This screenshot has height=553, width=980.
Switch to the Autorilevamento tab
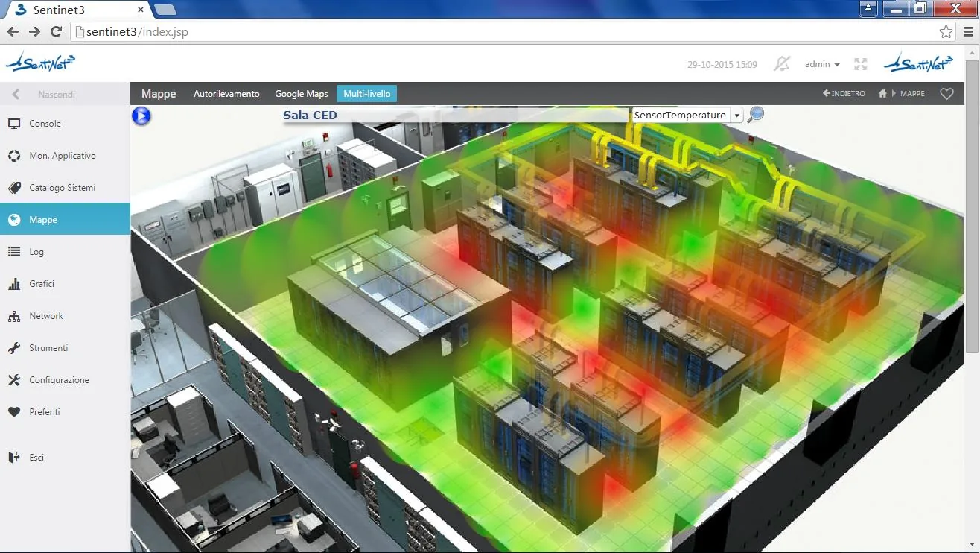(x=226, y=94)
